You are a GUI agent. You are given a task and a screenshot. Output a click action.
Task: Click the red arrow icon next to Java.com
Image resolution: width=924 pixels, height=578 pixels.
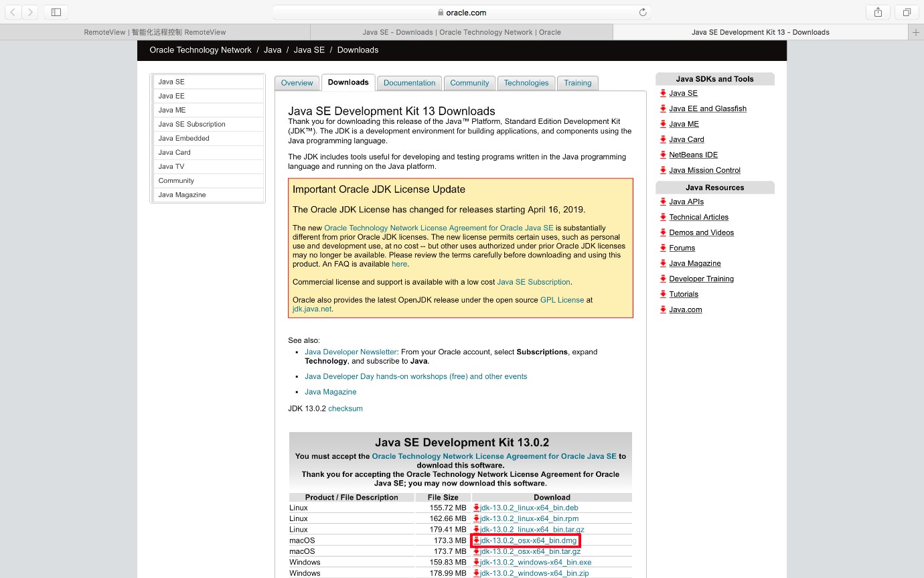(663, 309)
